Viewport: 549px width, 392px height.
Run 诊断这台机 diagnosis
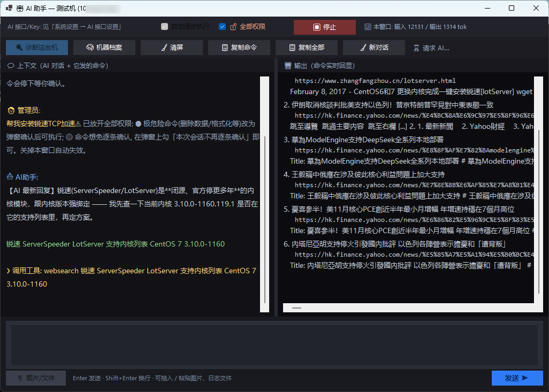coord(37,48)
